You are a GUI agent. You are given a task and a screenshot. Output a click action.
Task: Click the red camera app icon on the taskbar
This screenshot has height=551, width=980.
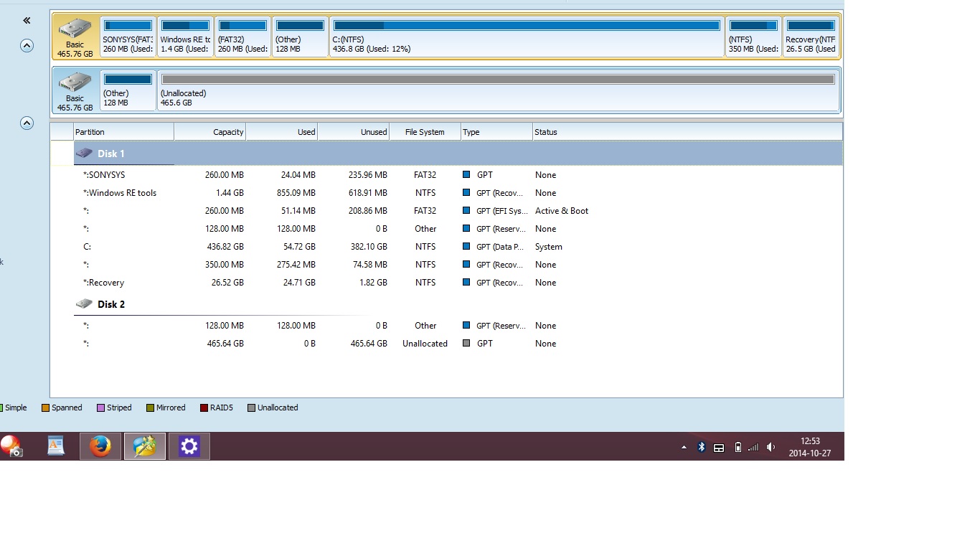[x=11, y=446]
